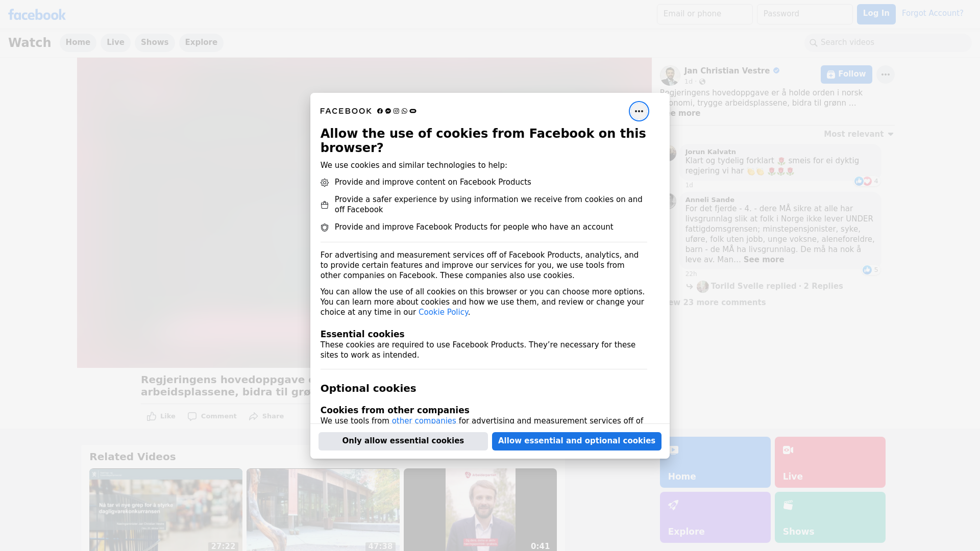Click the Watch heading text

[30, 43]
